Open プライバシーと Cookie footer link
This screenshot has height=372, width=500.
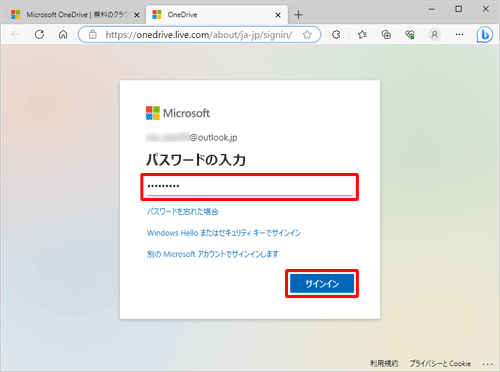pos(440,363)
